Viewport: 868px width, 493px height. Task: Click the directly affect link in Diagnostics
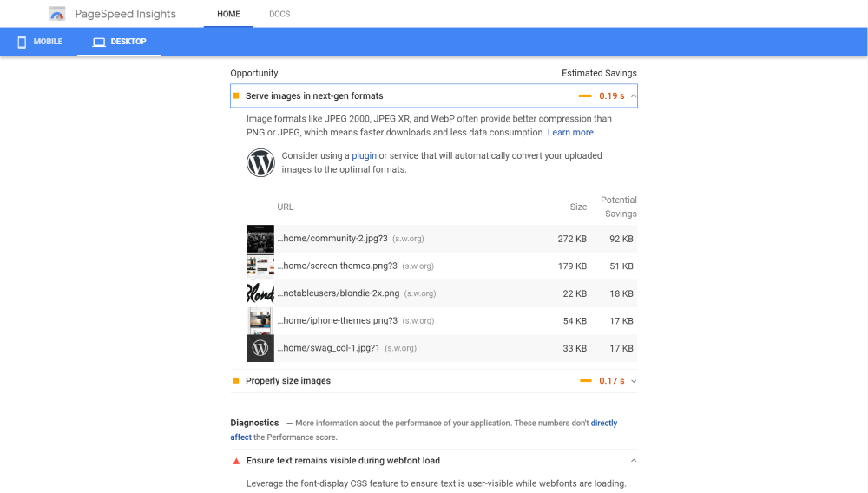(x=603, y=423)
